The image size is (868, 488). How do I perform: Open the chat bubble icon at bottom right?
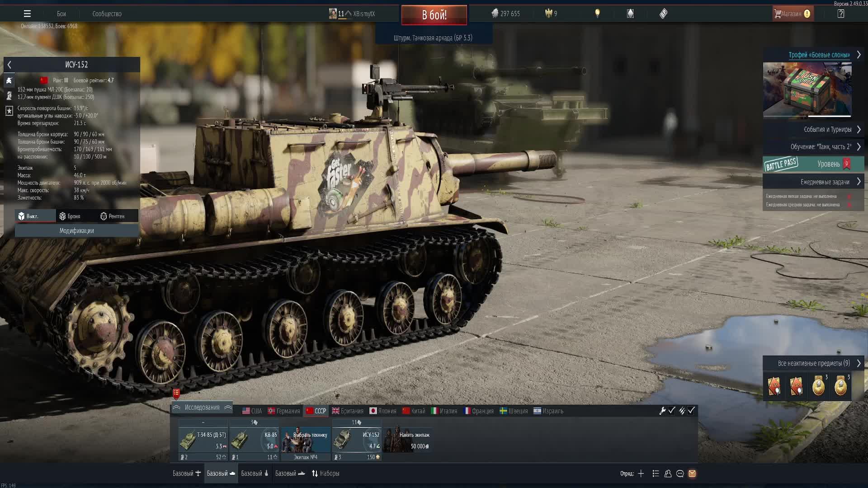680,474
